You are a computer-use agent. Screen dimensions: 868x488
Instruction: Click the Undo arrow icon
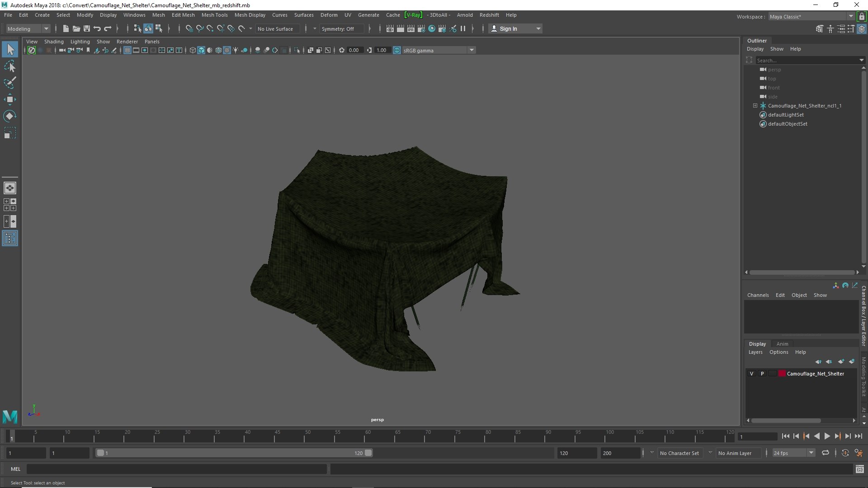tap(97, 28)
